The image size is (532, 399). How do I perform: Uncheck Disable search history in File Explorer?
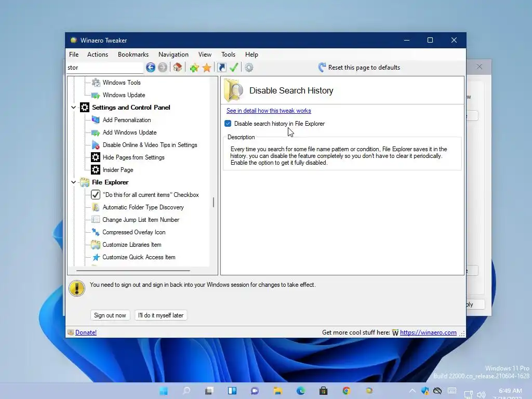[x=228, y=124]
